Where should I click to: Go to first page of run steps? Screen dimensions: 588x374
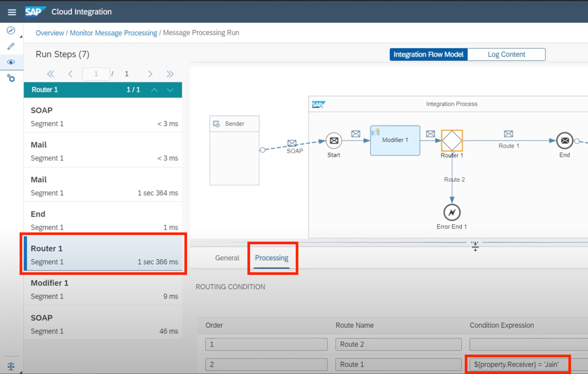coord(51,74)
